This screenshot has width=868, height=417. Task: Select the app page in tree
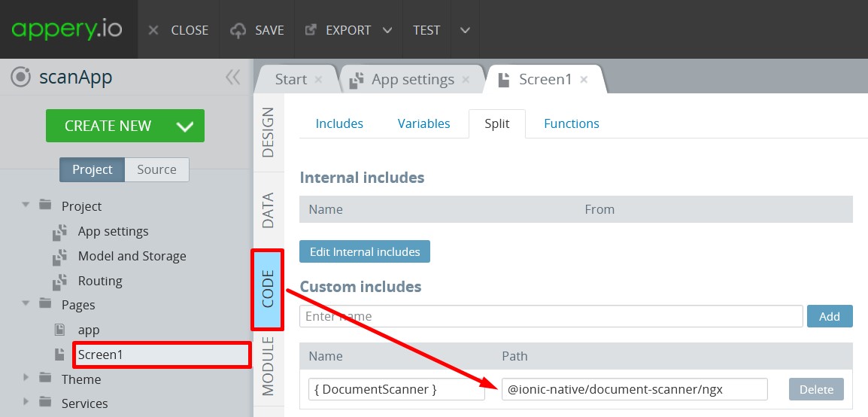(89, 330)
